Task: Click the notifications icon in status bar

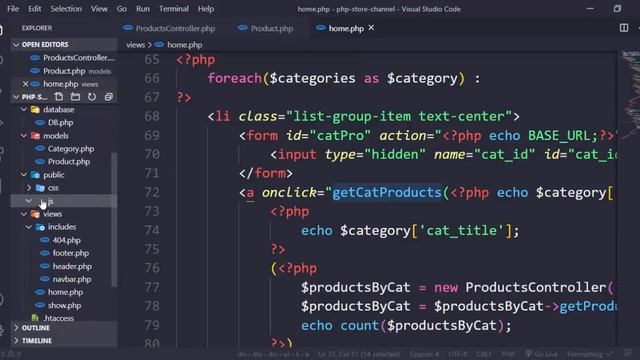Action: pos(628,353)
